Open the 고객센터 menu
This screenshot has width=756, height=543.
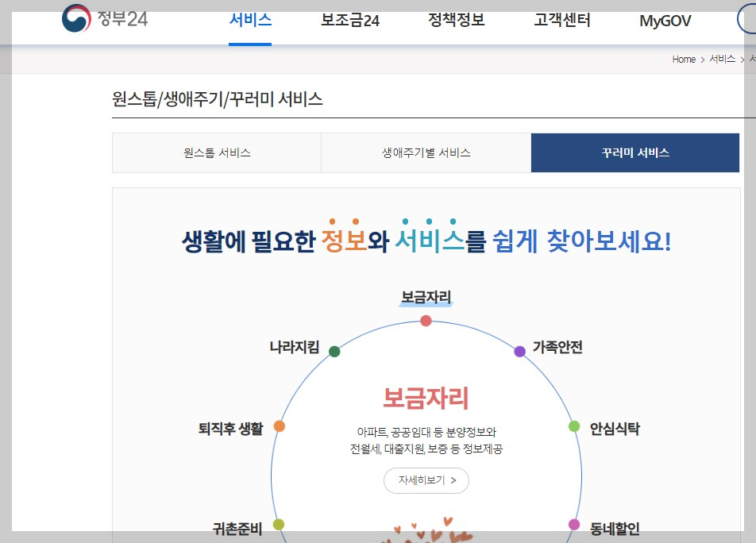562,20
